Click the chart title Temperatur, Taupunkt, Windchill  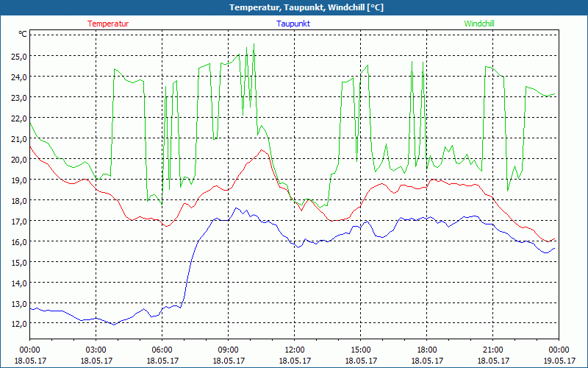295,7
